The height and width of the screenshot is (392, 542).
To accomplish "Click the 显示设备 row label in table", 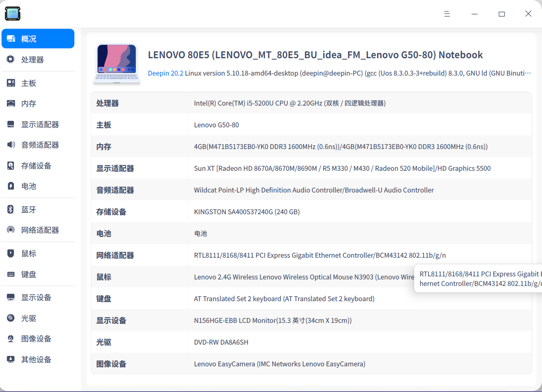I will [111, 320].
